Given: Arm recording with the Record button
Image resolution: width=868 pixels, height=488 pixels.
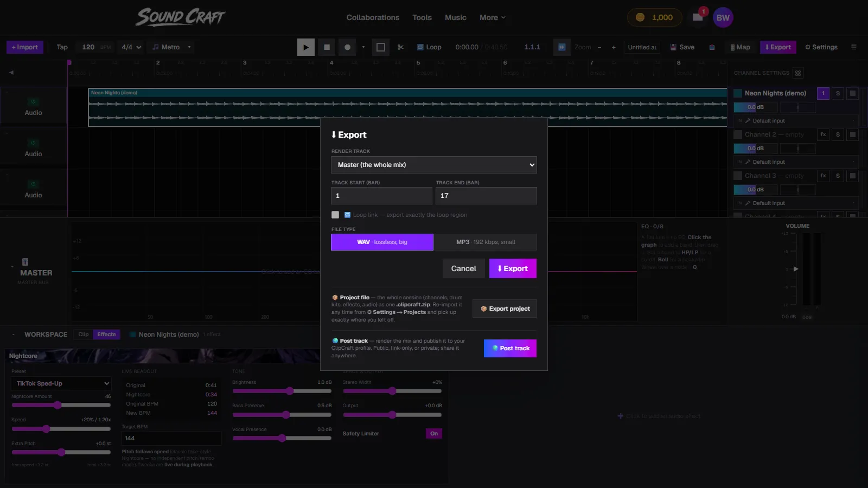Looking at the screenshot, I should (347, 47).
